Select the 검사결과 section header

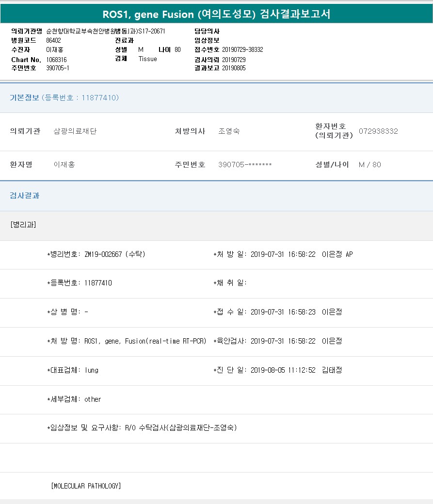tap(25, 196)
